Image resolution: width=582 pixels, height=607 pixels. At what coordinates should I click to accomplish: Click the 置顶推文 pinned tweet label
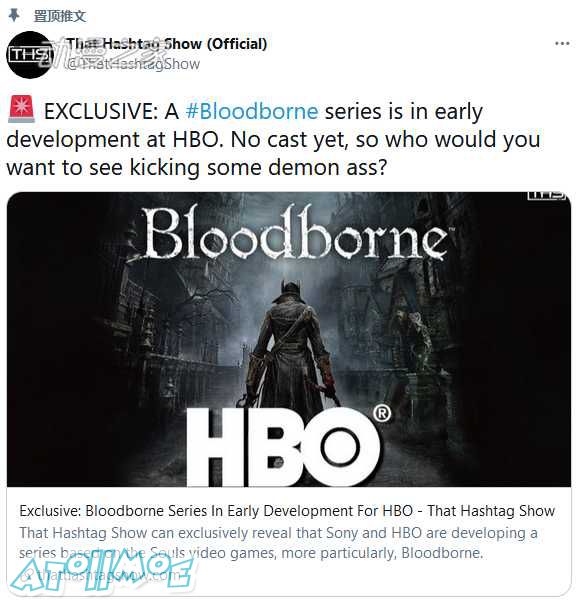click(60, 16)
